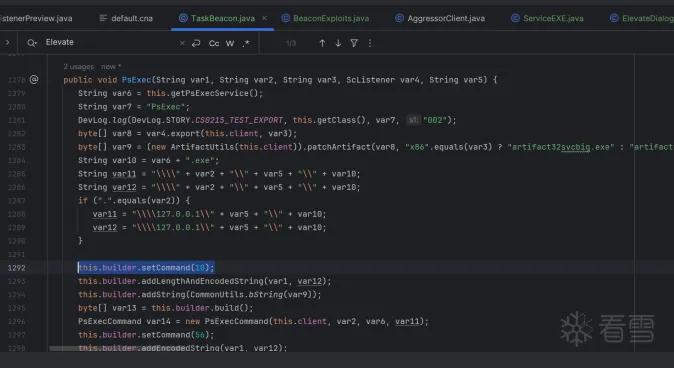This screenshot has width=674, height=368.
Task: Click the @ gutter icon on line 1278
Action: (x=34, y=80)
